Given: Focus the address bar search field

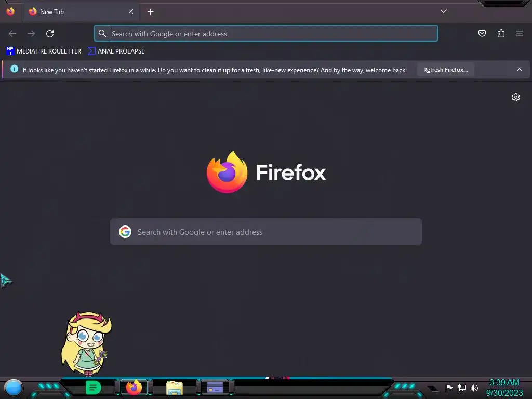Looking at the screenshot, I should click(266, 34).
